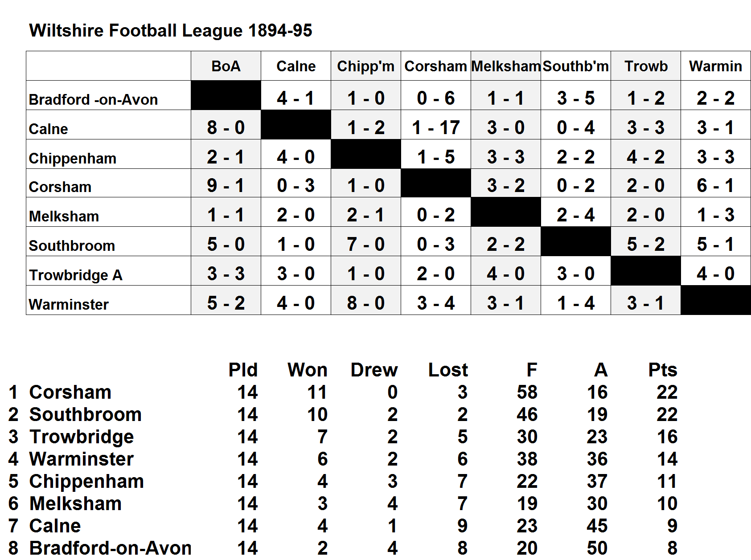Select the Drew header in standings table
Screen dimensions: 751x560
click(x=374, y=370)
